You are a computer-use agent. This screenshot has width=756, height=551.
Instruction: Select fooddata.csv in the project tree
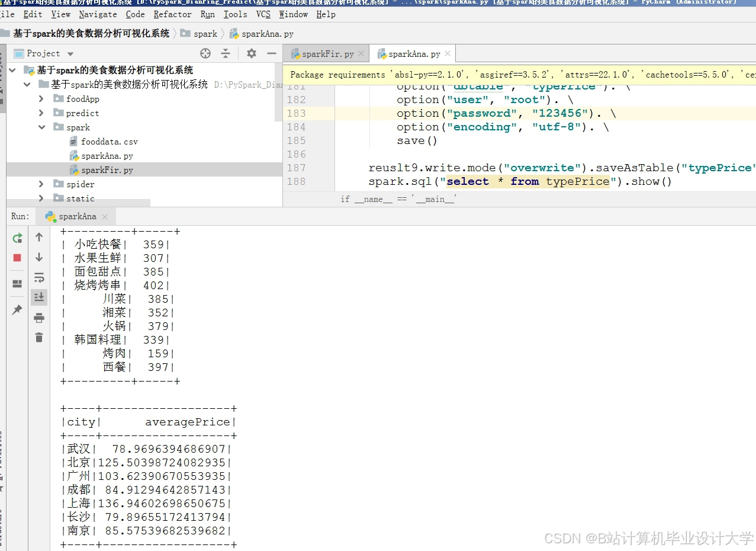109,141
